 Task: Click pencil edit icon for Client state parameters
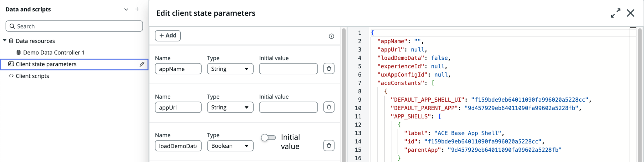coord(142,64)
